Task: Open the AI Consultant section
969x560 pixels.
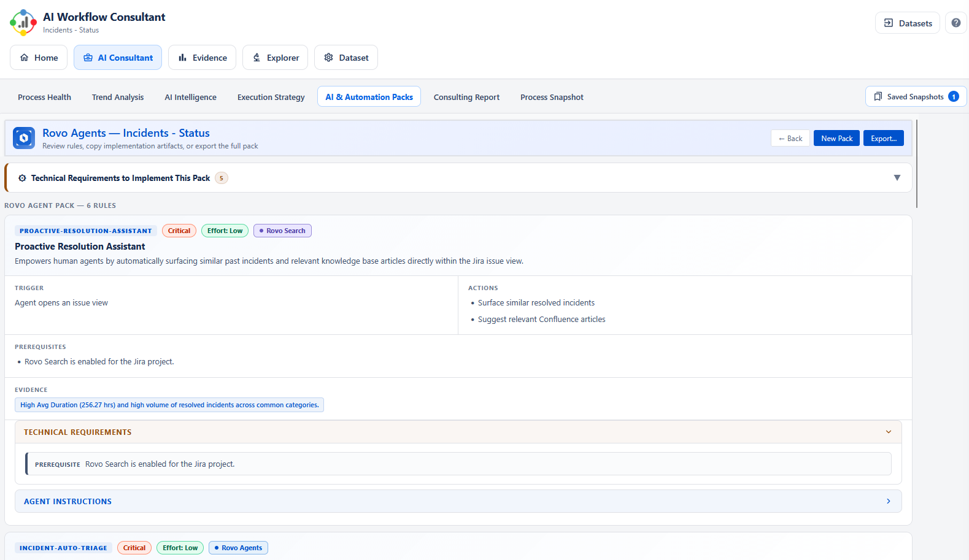Action: click(x=118, y=58)
